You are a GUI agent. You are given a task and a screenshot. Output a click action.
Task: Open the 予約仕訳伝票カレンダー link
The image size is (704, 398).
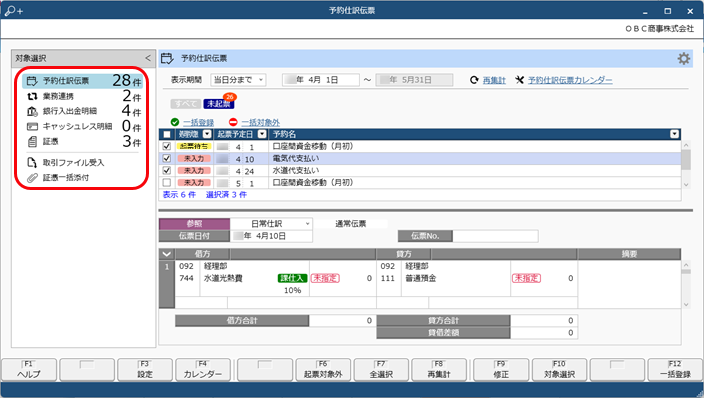(x=570, y=80)
